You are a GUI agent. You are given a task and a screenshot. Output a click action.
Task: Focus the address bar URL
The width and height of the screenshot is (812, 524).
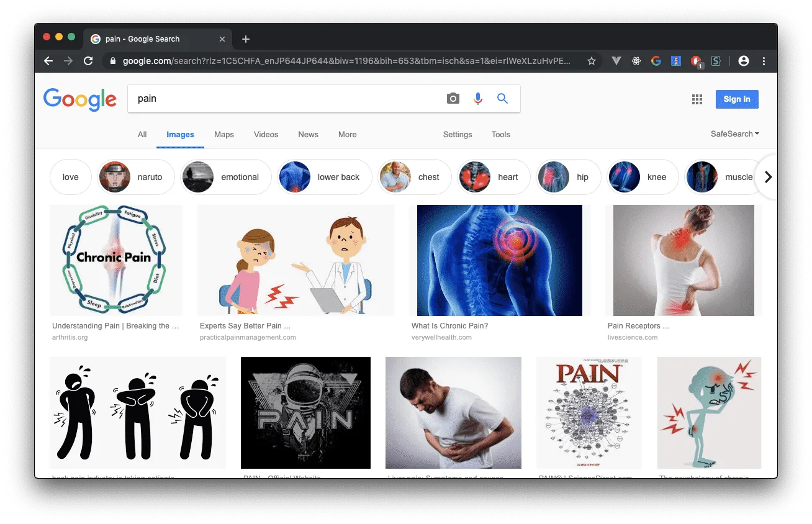point(346,61)
